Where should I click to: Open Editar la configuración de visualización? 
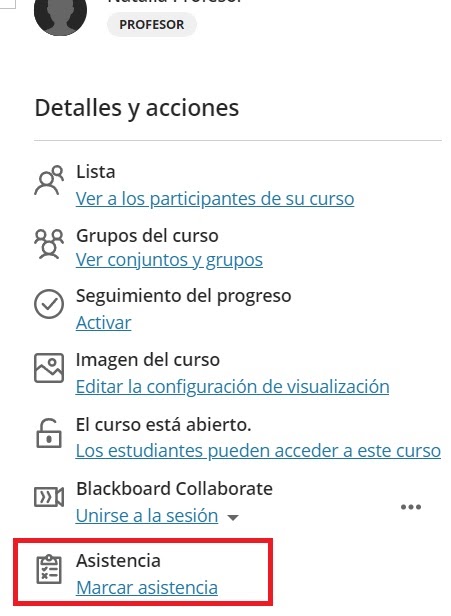point(233,387)
